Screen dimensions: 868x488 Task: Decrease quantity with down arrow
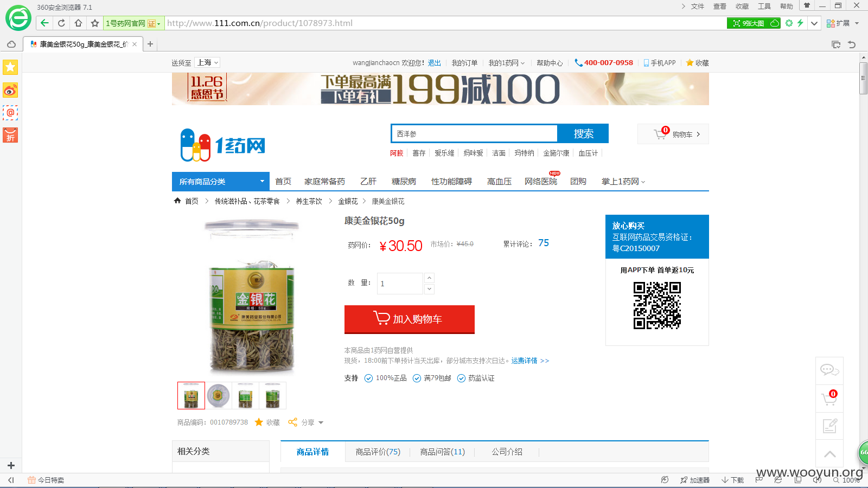pos(429,289)
